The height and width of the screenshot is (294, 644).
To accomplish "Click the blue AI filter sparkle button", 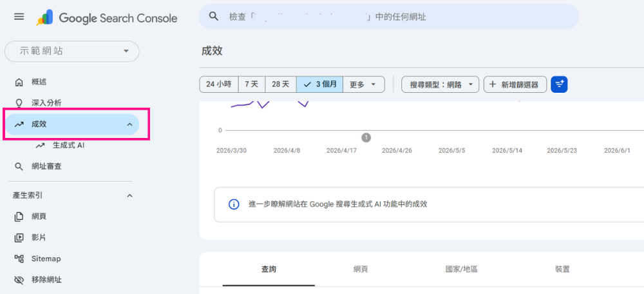I will [559, 84].
